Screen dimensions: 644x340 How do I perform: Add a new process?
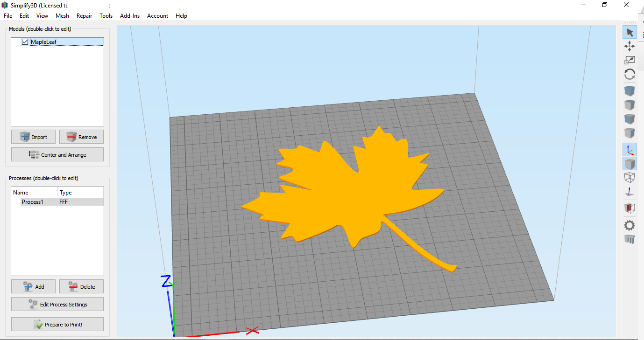(x=33, y=286)
